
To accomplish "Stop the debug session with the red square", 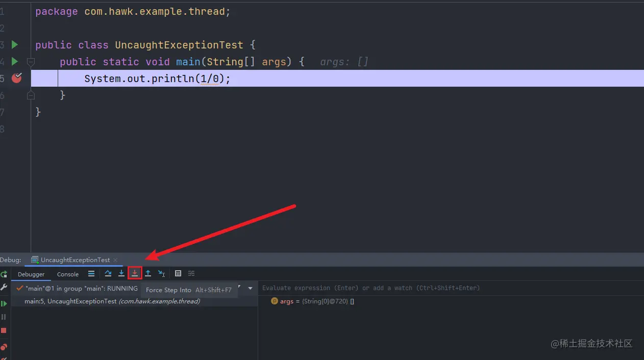I will [4, 330].
